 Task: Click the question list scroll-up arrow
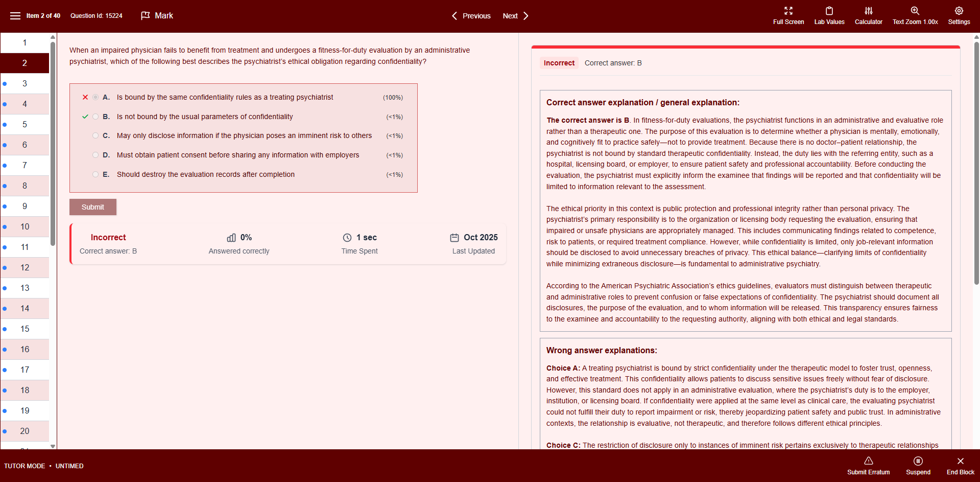pos(53,37)
